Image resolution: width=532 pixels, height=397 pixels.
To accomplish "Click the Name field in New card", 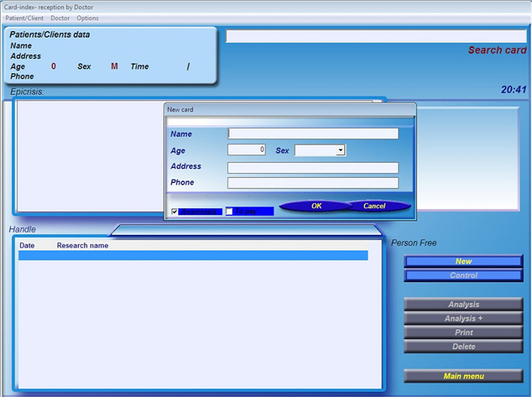I will [313, 134].
